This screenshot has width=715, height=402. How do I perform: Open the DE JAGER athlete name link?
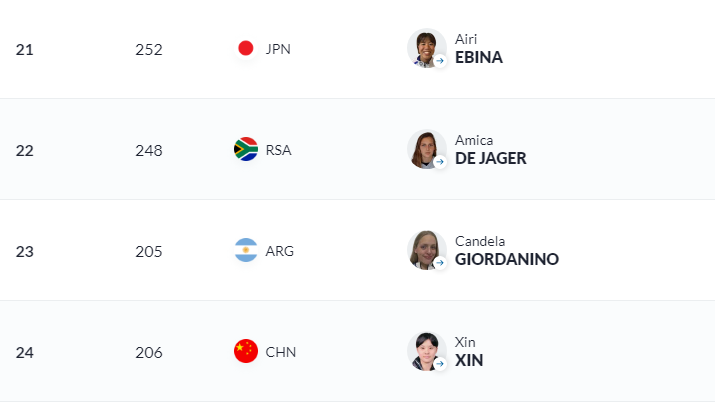coord(491,159)
